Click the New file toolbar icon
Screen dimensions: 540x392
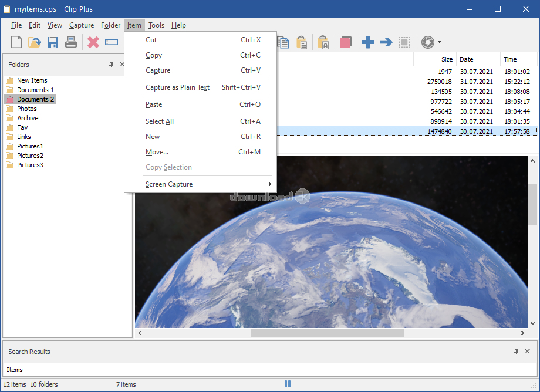coord(16,42)
